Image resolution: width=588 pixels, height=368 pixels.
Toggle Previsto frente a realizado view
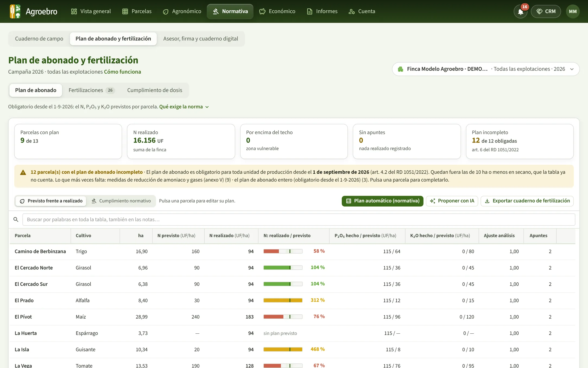51,201
